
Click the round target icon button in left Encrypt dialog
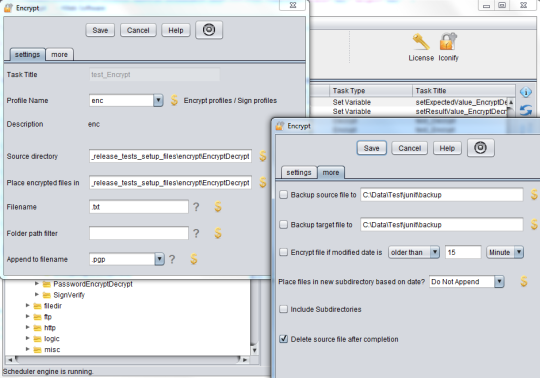[x=209, y=30]
